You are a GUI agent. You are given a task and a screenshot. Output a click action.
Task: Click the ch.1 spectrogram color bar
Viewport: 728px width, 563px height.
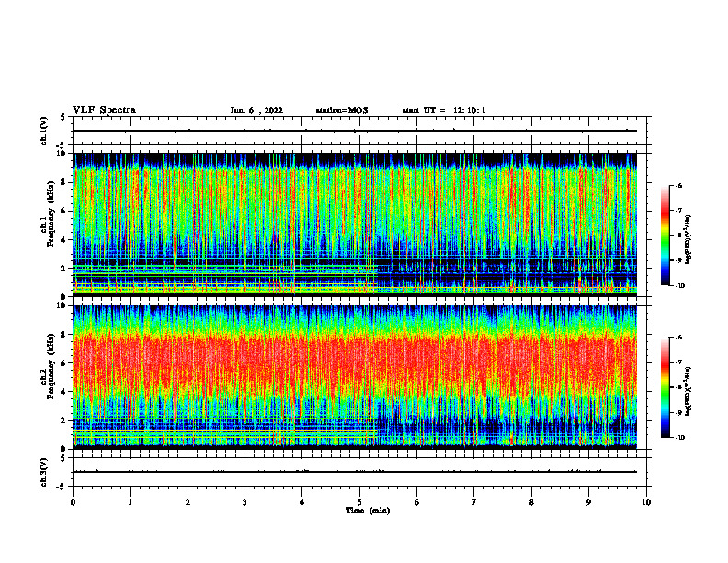[665, 236]
